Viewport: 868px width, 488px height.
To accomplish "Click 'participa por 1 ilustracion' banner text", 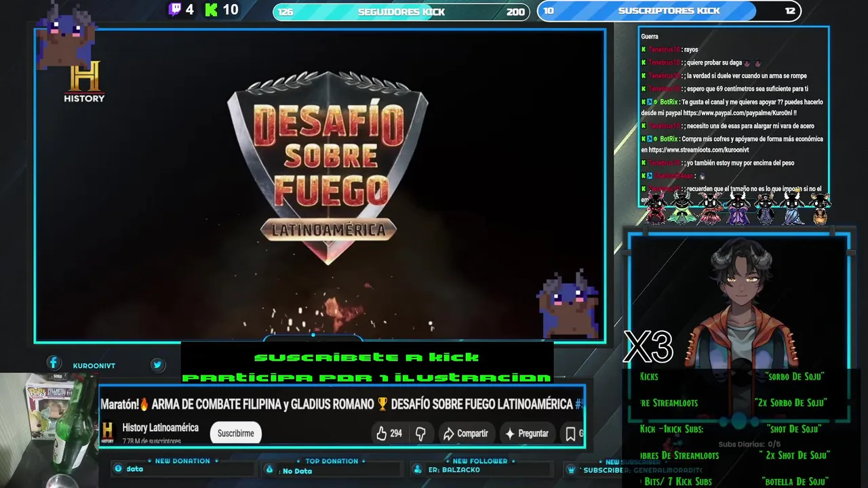I will (366, 378).
